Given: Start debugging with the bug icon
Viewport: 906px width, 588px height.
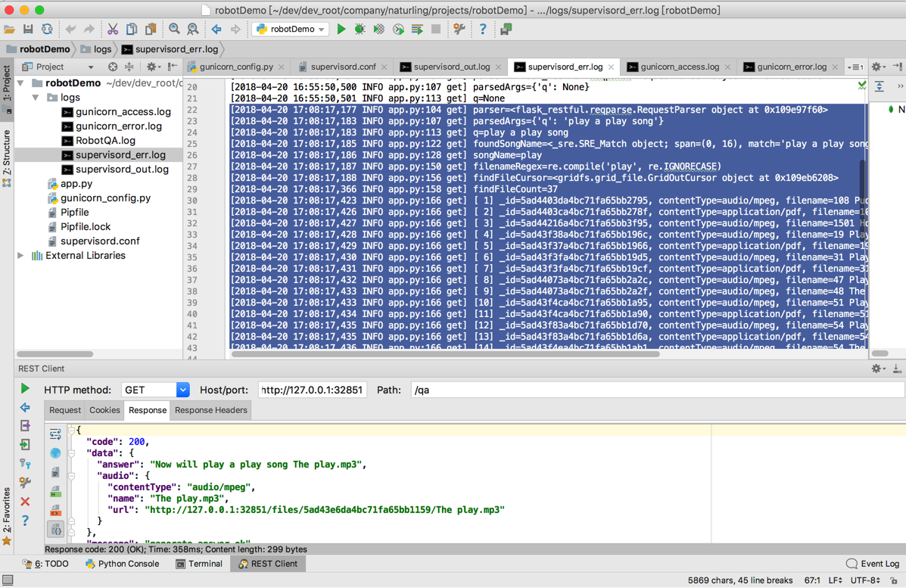Looking at the screenshot, I should (360, 30).
